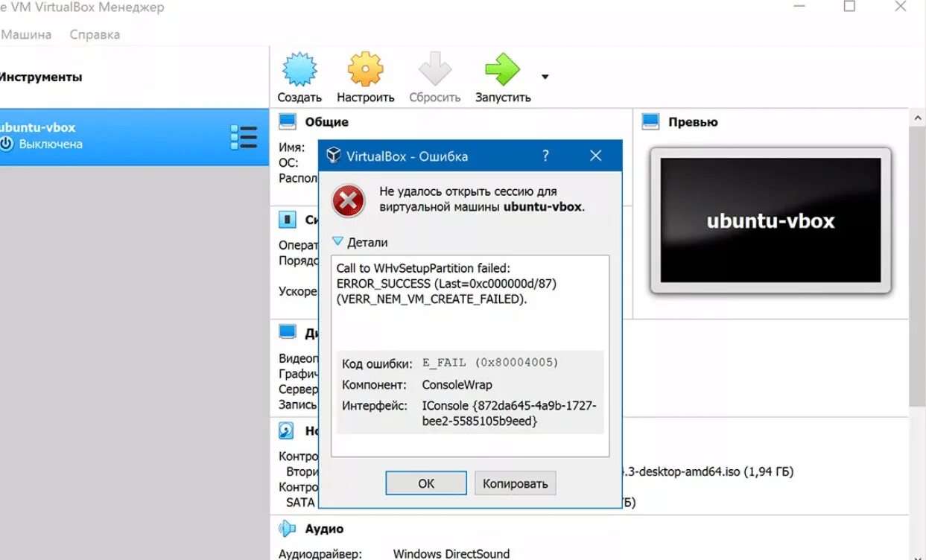The width and height of the screenshot is (926, 560).
Task: Click the error details text box
Action: click(470, 356)
